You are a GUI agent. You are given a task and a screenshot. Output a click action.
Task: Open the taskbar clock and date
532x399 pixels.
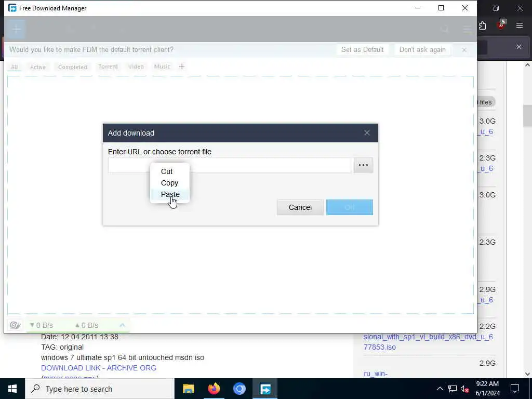tap(487, 389)
